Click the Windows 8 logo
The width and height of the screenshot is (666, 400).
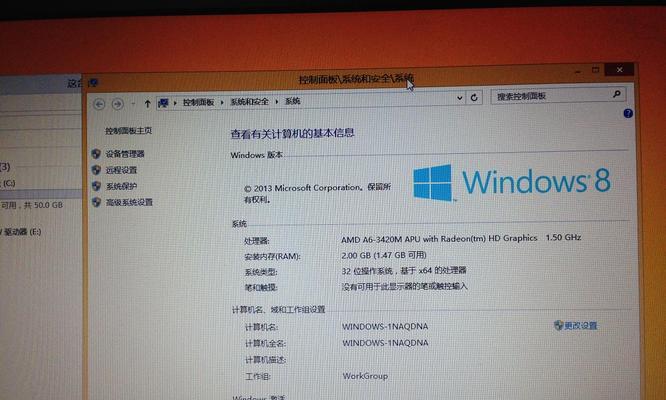tap(512, 182)
